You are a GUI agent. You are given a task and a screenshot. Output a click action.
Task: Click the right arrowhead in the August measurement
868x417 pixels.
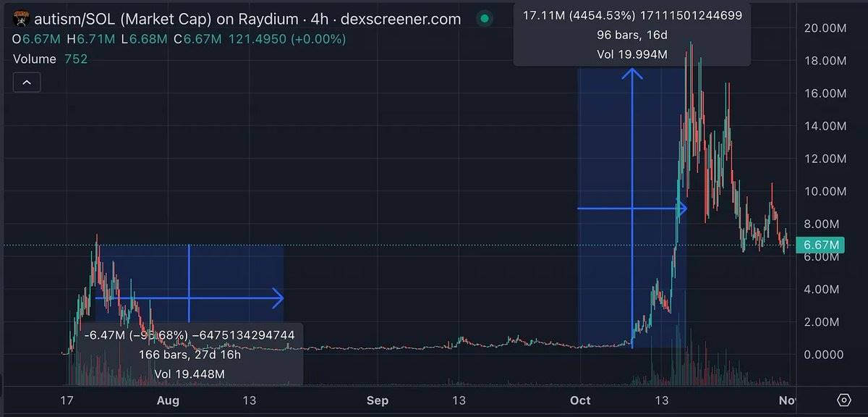point(278,298)
